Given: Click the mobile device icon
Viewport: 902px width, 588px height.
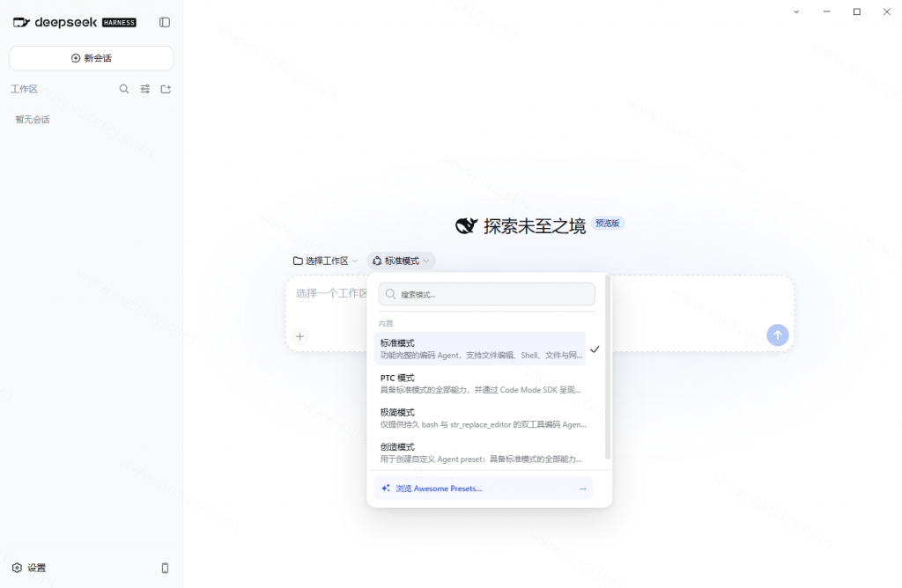Looking at the screenshot, I should (165, 568).
